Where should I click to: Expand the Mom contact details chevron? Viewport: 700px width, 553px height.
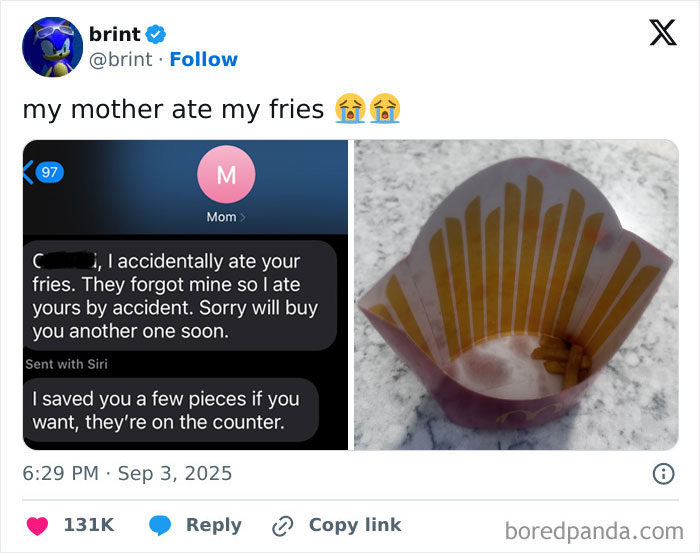pos(241,217)
